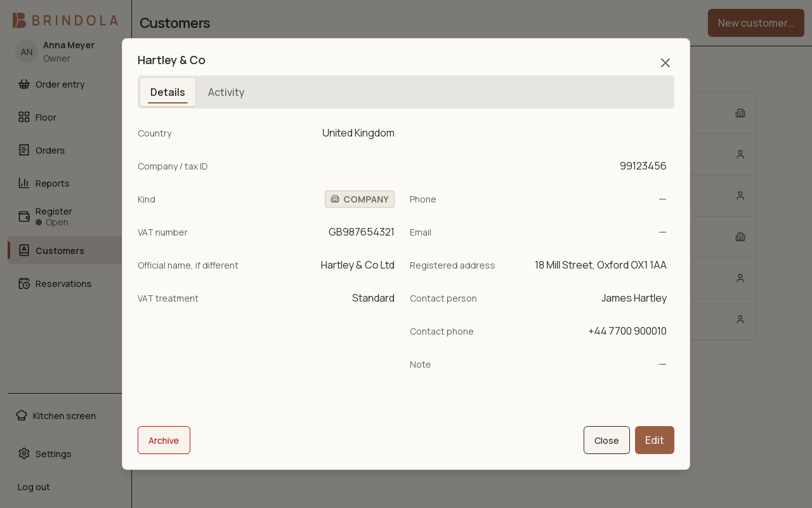Click the AN user avatar
The image size is (812, 508).
[27, 52]
